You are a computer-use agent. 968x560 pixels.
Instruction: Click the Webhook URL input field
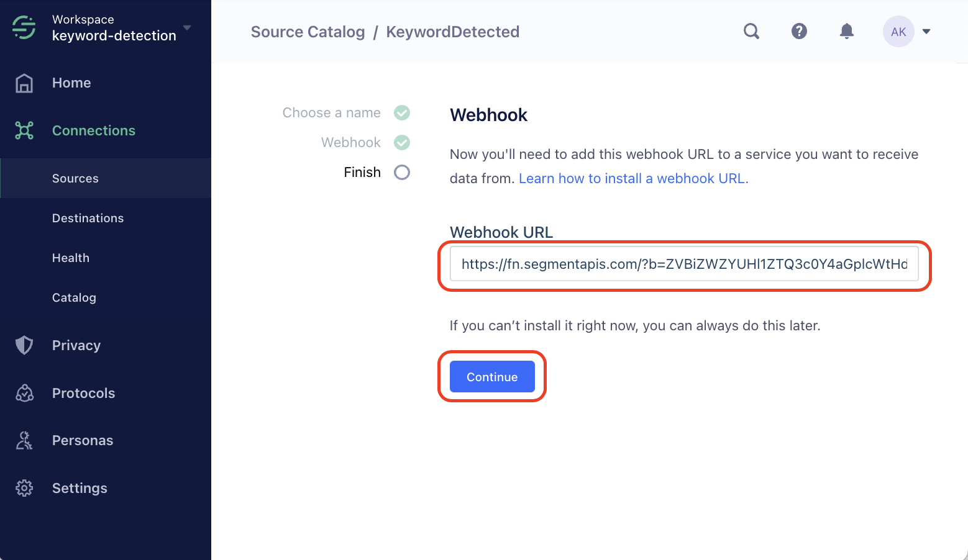tap(684, 264)
